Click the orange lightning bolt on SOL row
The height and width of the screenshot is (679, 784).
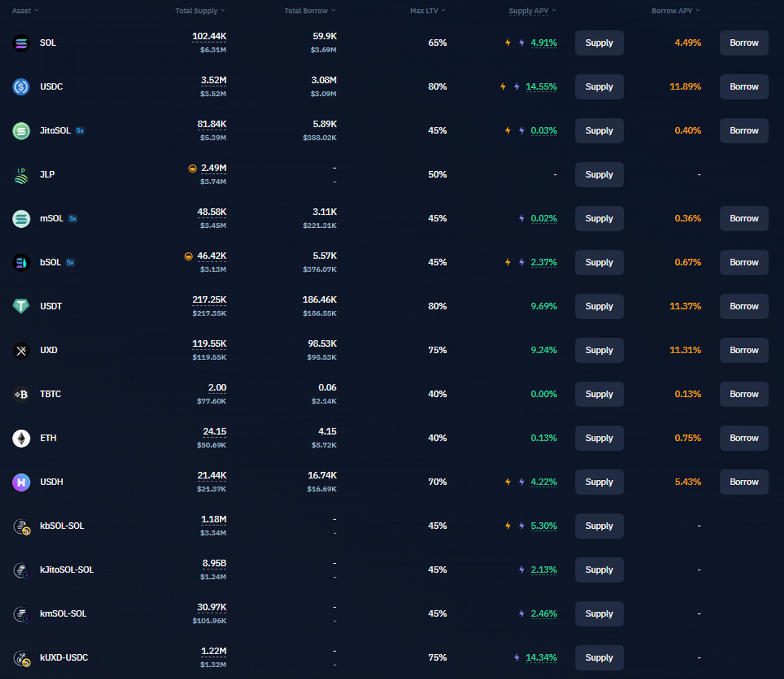point(508,43)
